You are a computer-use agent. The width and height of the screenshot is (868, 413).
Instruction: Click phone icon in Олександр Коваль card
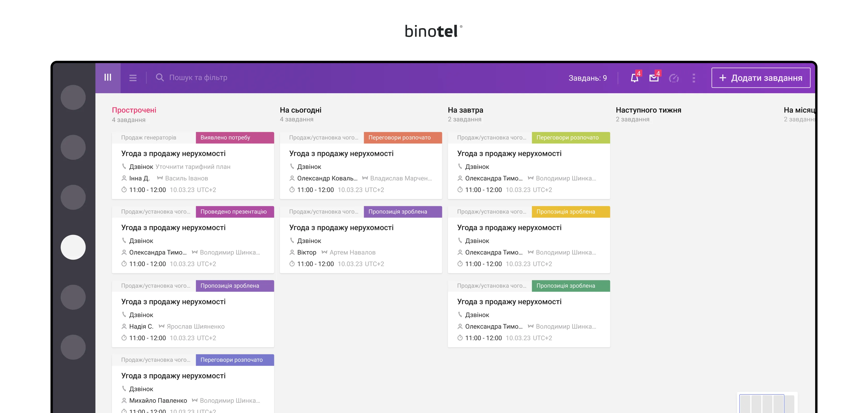tap(292, 166)
